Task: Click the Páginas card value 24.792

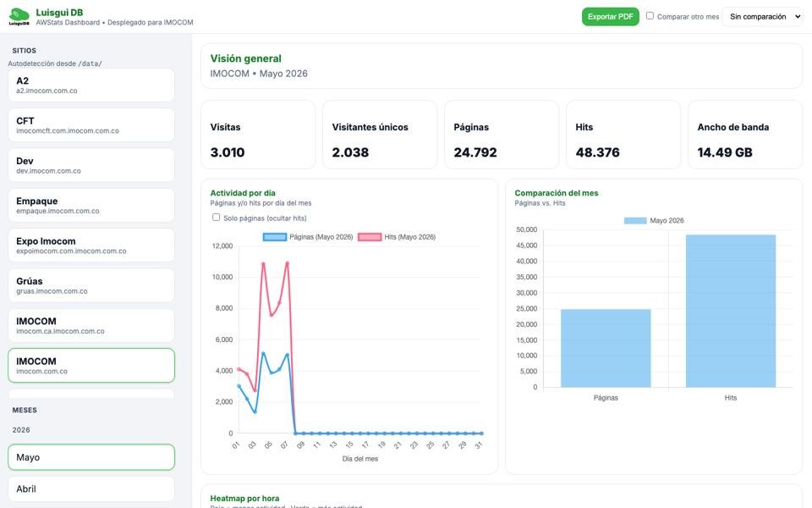Action: coord(475,152)
